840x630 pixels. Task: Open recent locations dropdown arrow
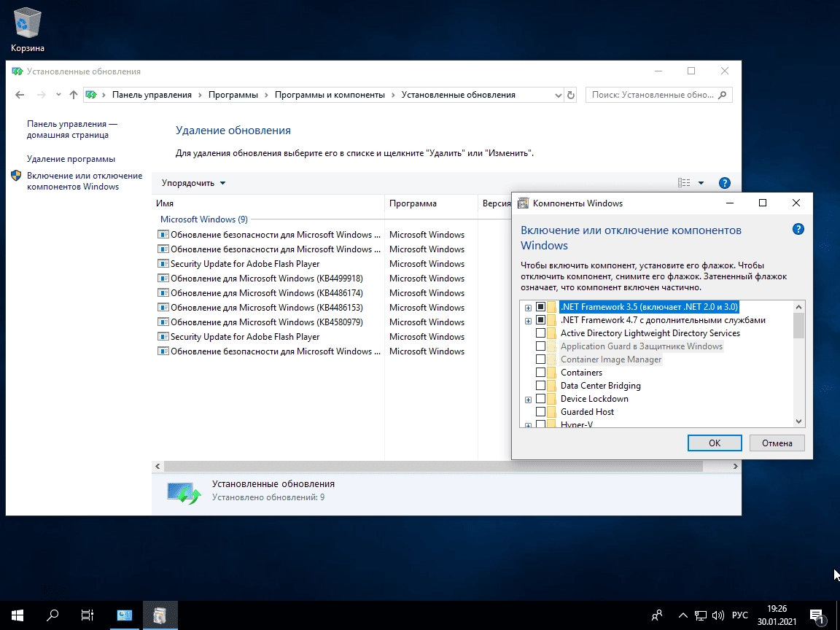point(58,95)
